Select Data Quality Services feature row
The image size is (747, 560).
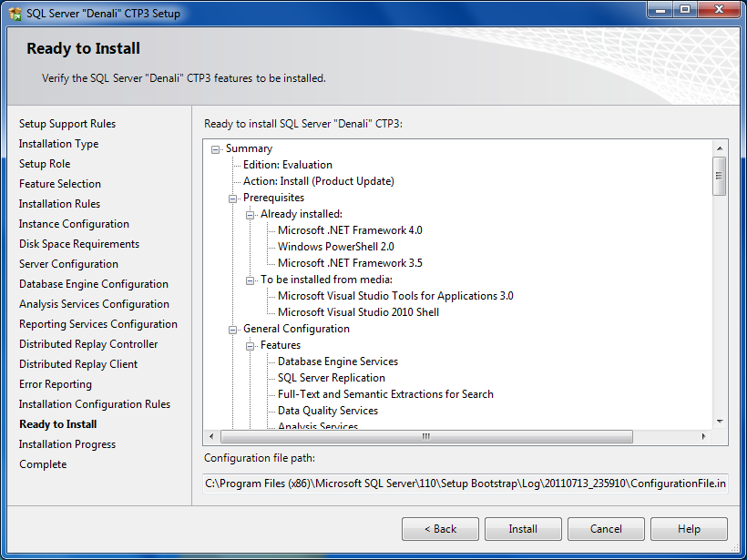point(328,411)
